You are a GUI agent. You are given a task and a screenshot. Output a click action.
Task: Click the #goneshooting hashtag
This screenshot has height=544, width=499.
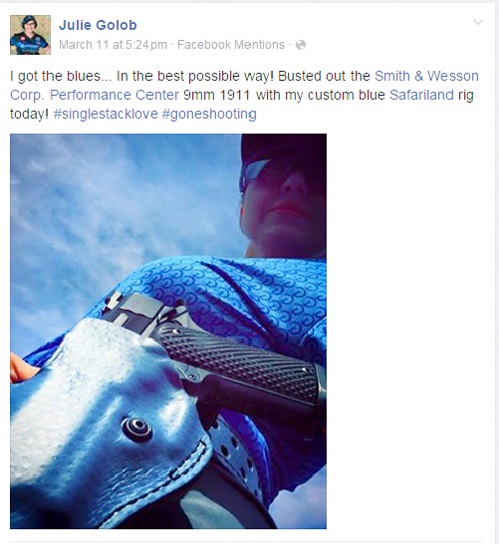pyautogui.click(x=209, y=114)
